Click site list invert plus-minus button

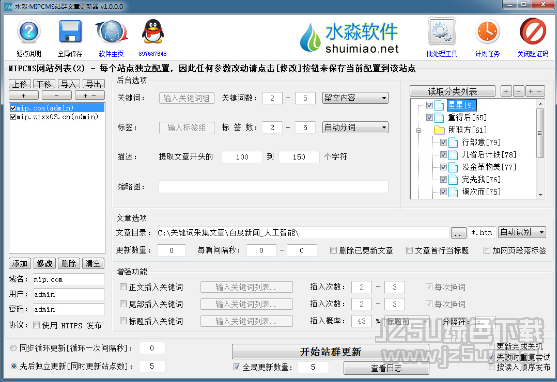pos(90,95)
